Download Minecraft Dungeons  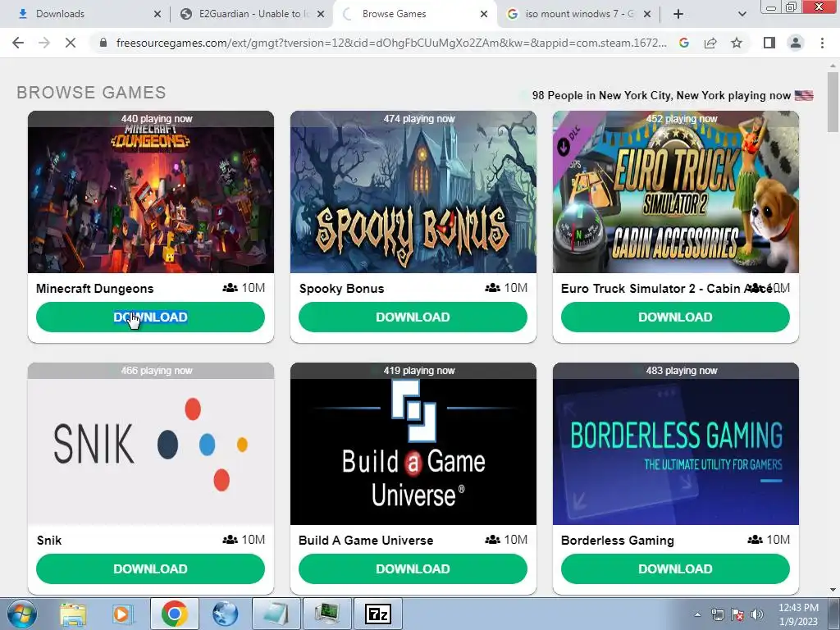coord(151,317)
